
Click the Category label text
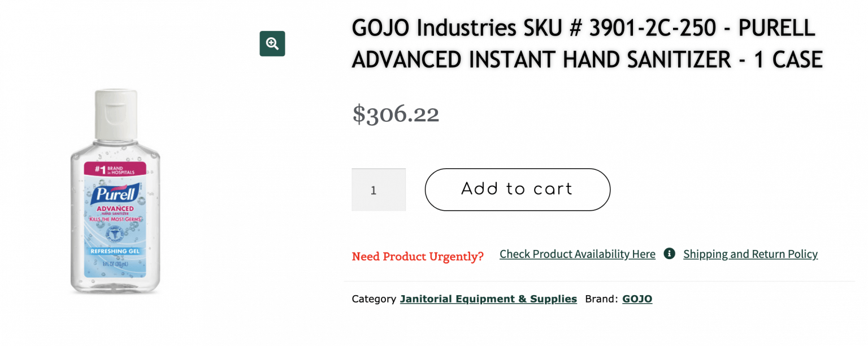(374, 299)
